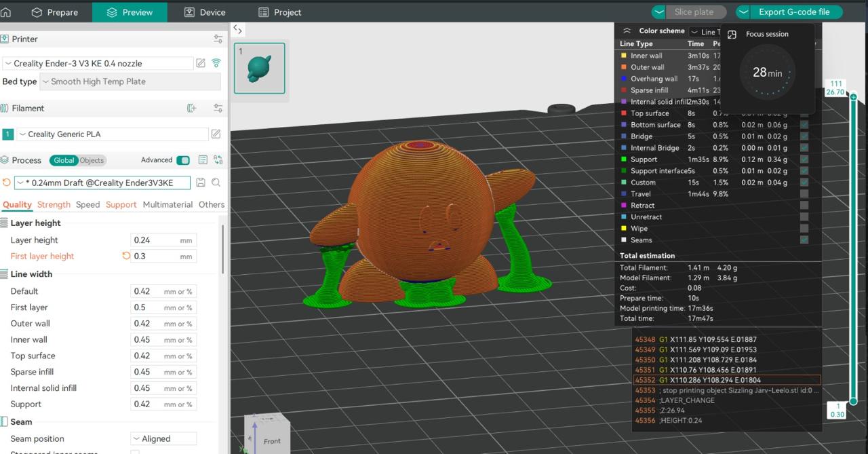Show Travel moves in preview

point(804,194)
